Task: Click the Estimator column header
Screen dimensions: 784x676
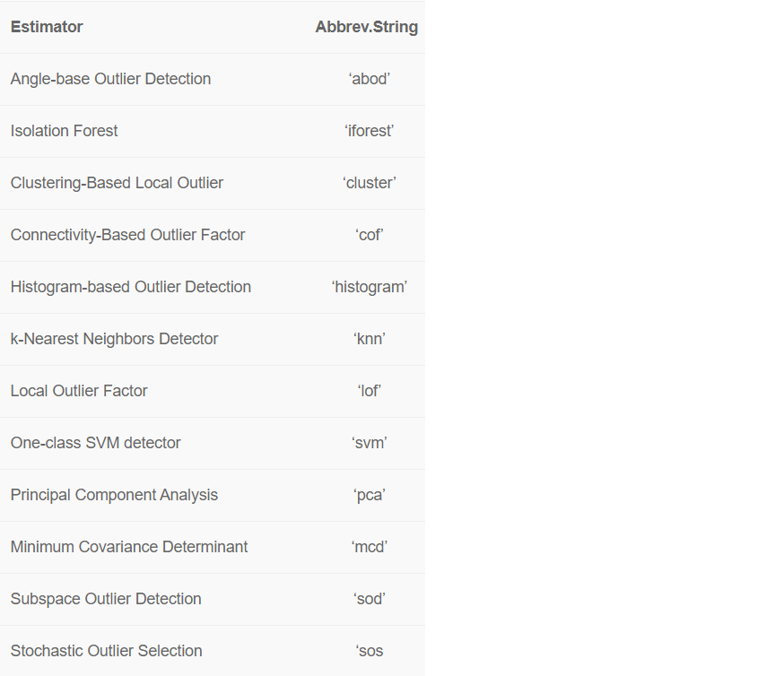Action: click(x=47, y=27)
